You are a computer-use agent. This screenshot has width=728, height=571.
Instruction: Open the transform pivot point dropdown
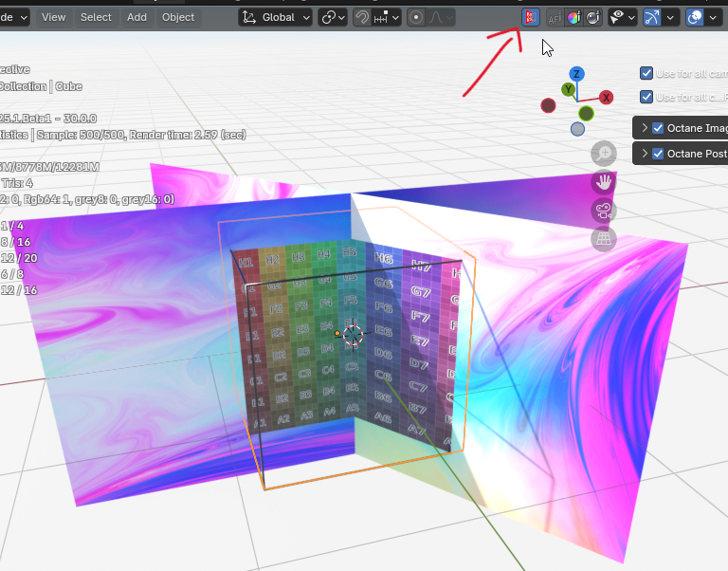click(x=333, y=18)
